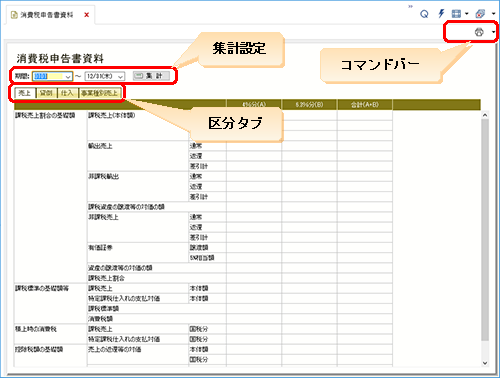Click the 非課税売上 row label
This screenshot has width=500, height=378.
tap(103, 217)
